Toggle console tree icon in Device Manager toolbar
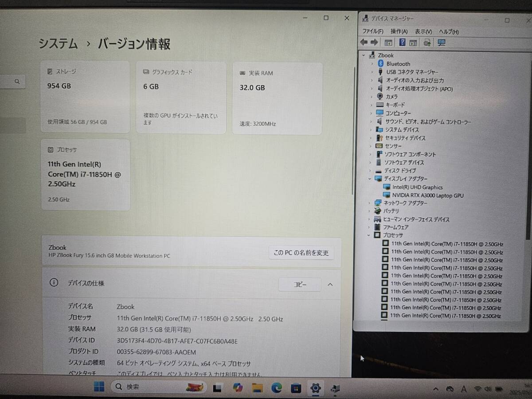532x399 pixels. point(388,43)
